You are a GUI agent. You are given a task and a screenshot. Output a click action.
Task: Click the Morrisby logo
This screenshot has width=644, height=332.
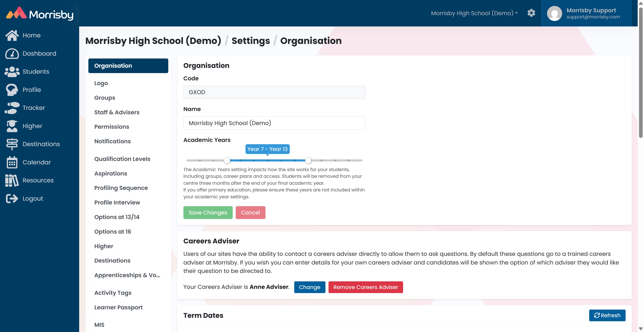[x=39, y=14]
